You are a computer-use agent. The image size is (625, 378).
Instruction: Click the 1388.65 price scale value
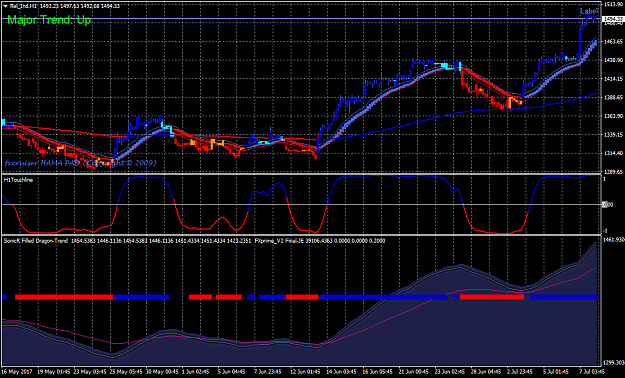pos(613,97)
